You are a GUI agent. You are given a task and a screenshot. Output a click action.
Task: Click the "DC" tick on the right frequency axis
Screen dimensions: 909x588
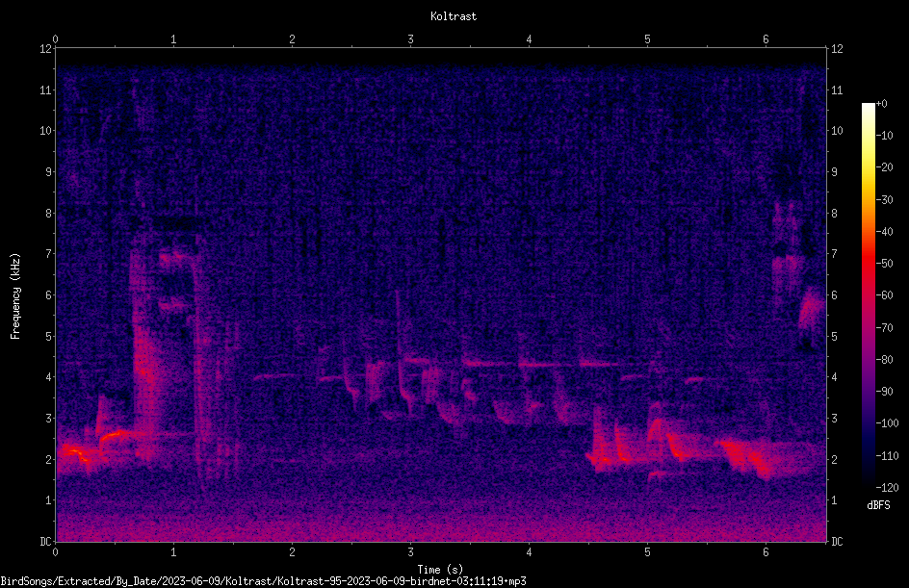(x=837, y=542)
